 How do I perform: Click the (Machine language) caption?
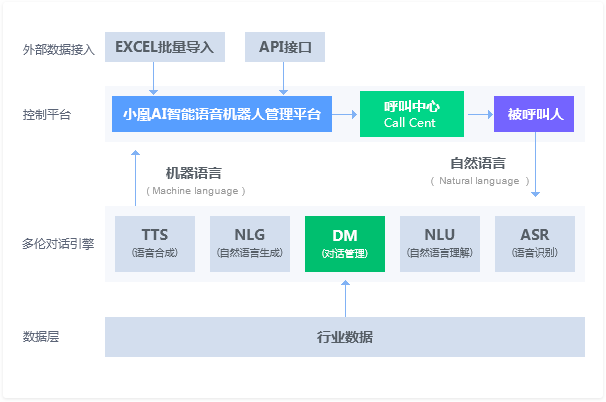(x=196, y=191)
